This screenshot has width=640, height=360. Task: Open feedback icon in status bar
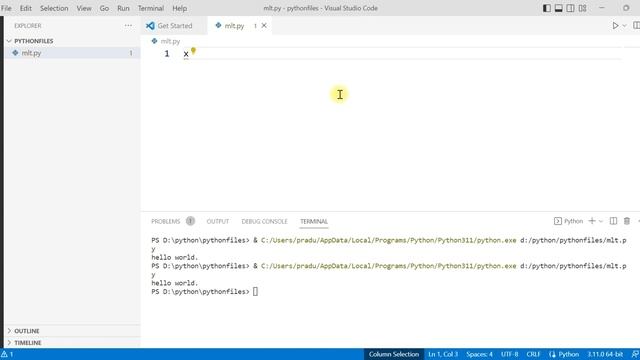click(635, 354)
